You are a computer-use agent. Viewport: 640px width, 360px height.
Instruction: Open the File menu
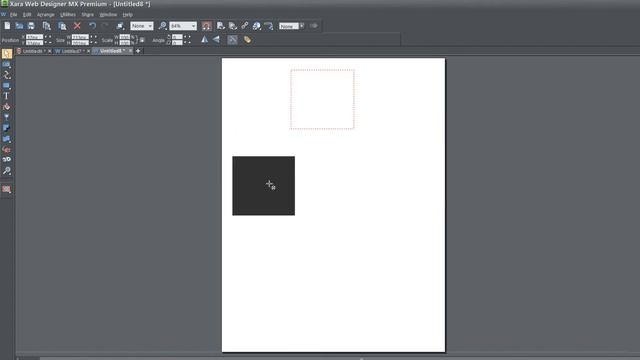(13, 14)
